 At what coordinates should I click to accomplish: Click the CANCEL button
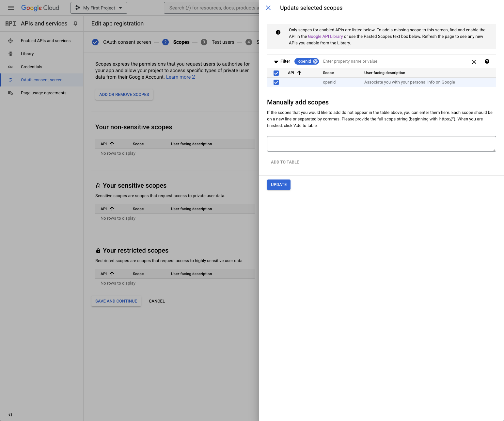tap(157, 301)
